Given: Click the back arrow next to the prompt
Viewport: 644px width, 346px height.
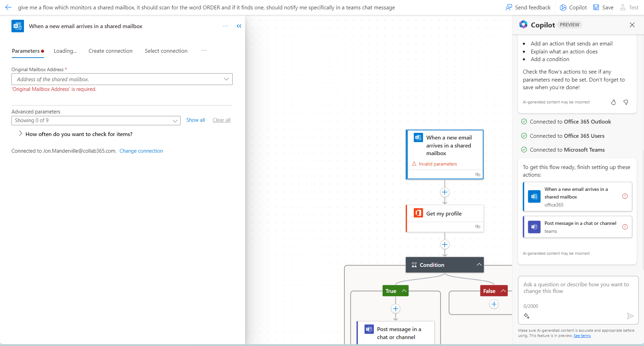Looking at the screenshot, I should (x=8, y=7).
